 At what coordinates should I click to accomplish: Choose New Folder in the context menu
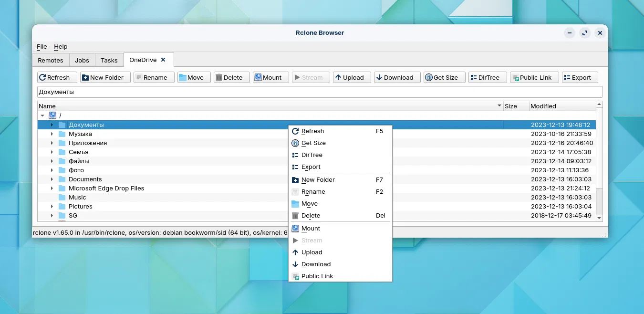point(340,180)
